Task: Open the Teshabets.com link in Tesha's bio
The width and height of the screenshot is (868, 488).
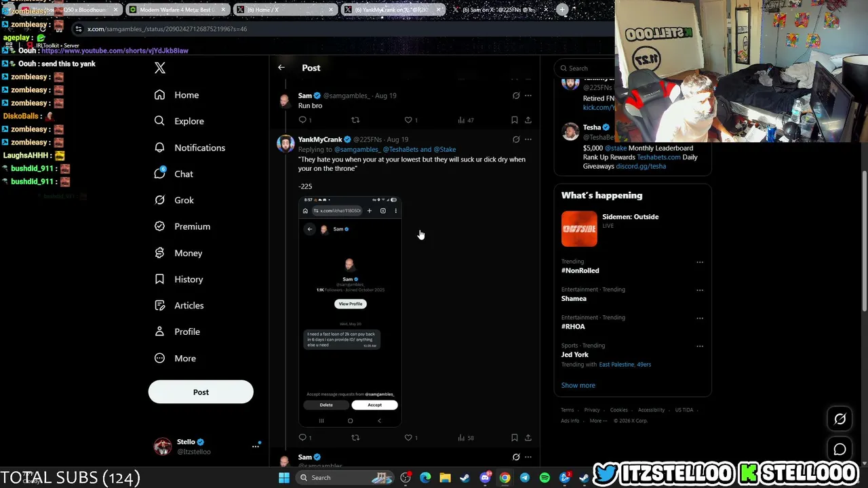Action: [658, 157]
